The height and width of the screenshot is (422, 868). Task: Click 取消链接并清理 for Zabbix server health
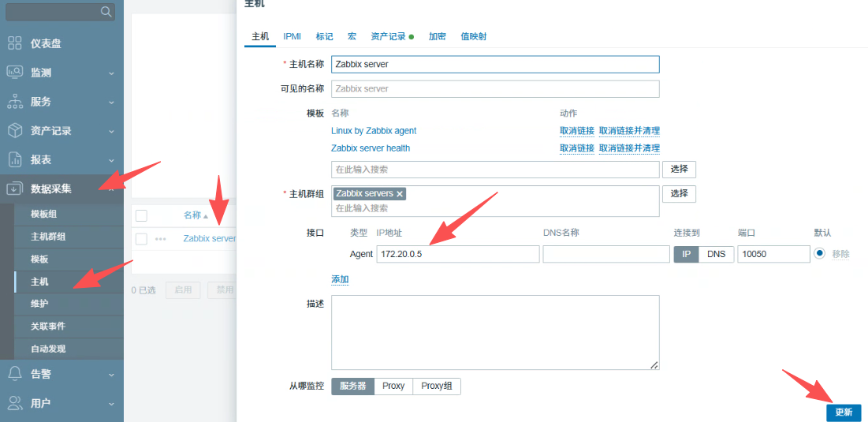click(x=629, y=148)
